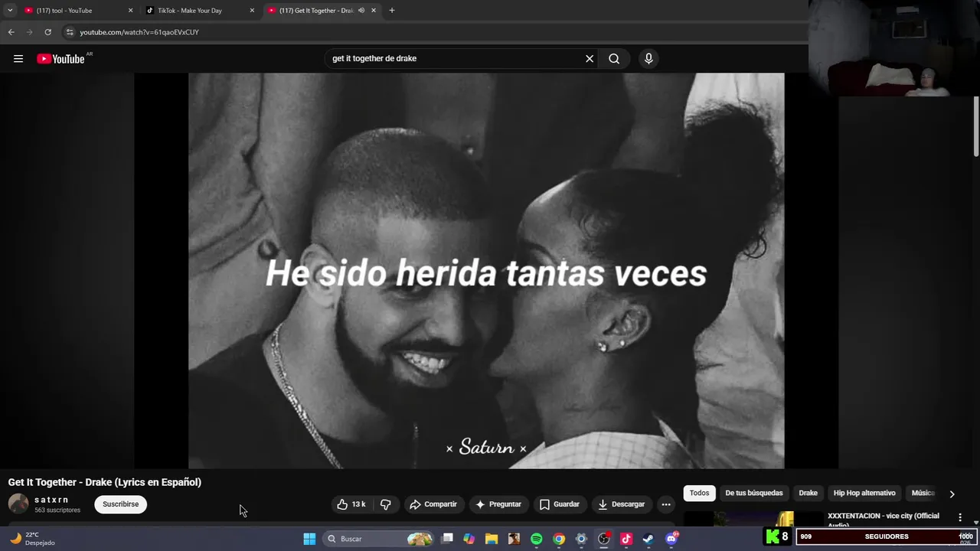Click the Compartir share button
The height and width of the screenshot is (551, 980).
[433, 504]
